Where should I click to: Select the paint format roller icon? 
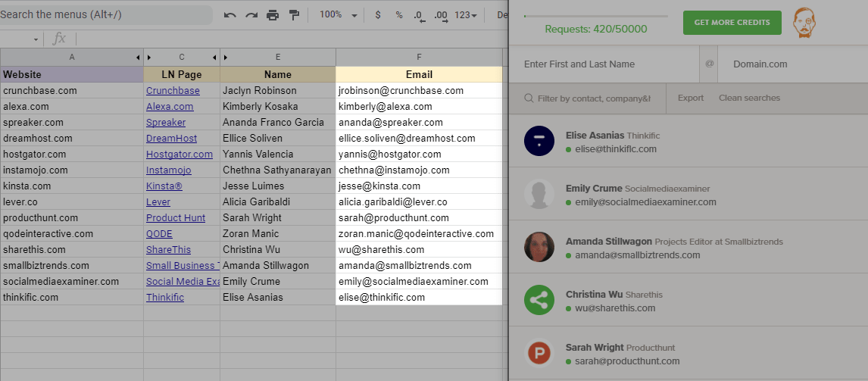pos(295,15)
